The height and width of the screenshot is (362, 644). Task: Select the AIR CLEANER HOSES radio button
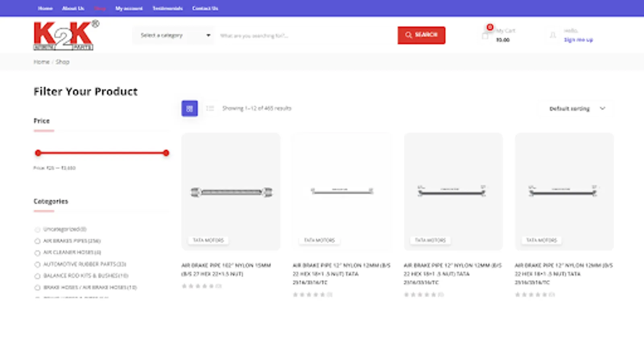pyautogui.click(x=37, y=253)
